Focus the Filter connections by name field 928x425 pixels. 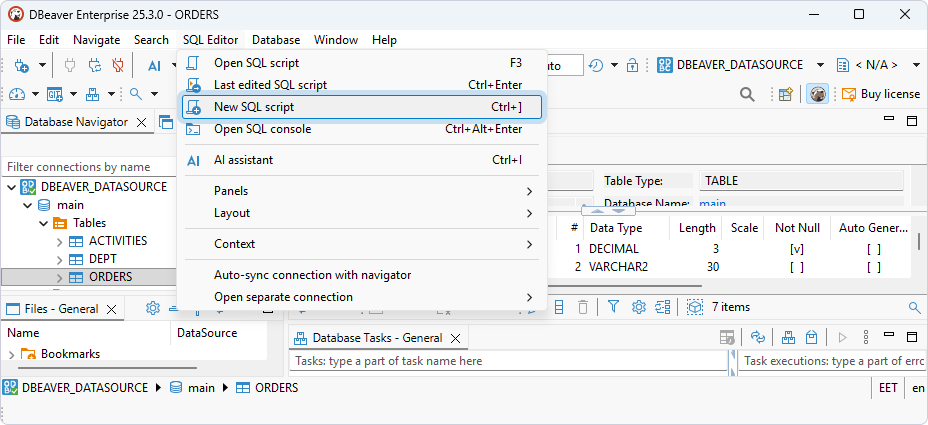89,167
